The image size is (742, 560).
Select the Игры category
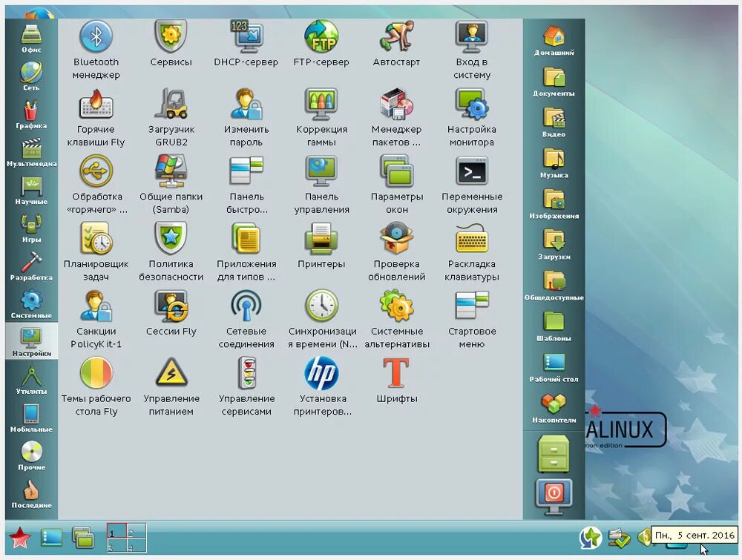tap(31, 228)
